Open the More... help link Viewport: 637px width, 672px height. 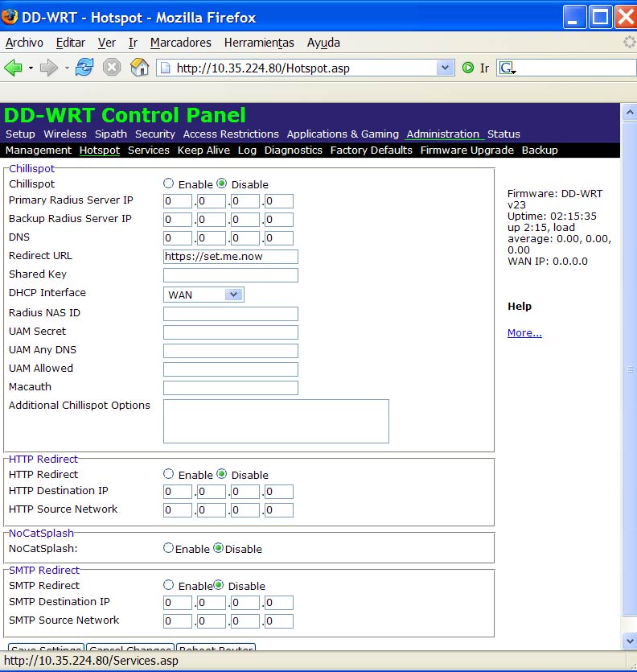pos(524,333)
